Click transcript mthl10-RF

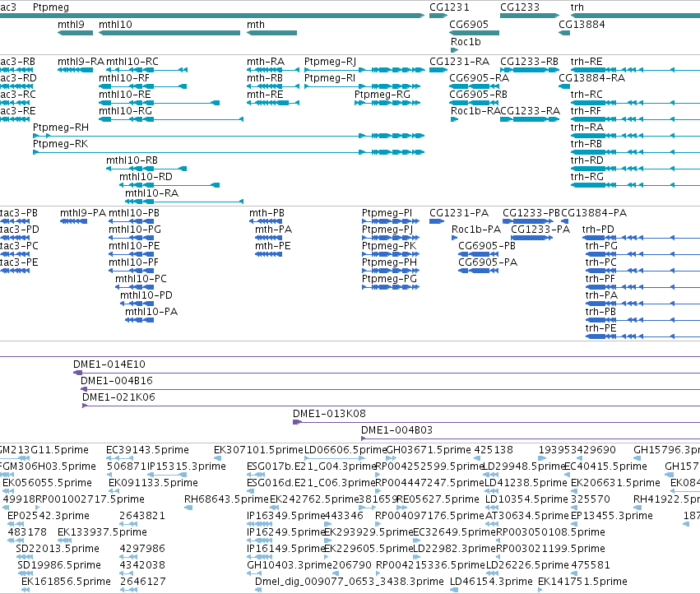(x=142, y=86)
